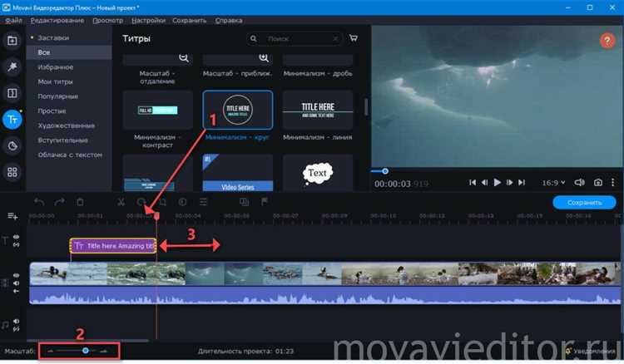Open the transition wizard icon
Image resolution: width=624 pixels, height=364 pixels.
(244, 202)
